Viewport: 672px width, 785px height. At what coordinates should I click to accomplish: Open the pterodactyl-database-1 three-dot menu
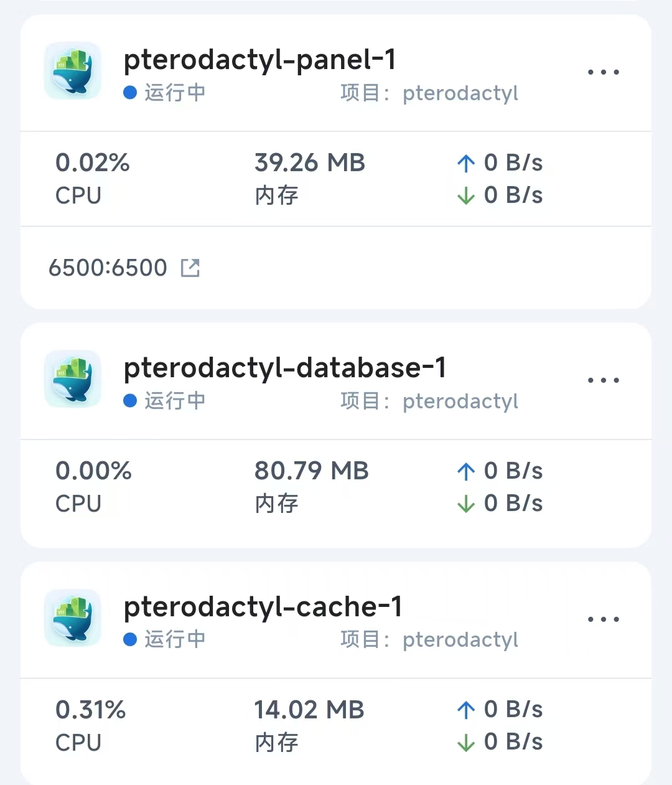click(x=604, y=380)
